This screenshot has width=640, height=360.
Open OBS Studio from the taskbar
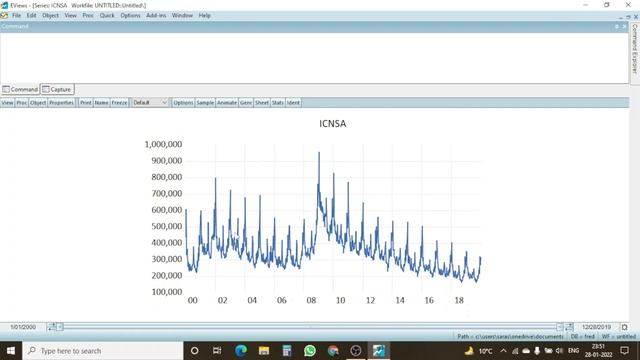(x=356, y=351)
